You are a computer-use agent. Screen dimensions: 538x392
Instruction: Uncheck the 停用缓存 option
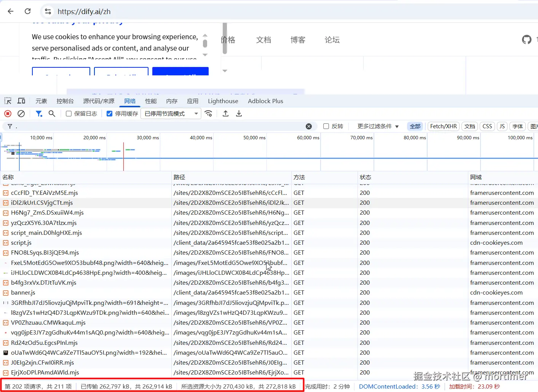[x=109, y=113]
